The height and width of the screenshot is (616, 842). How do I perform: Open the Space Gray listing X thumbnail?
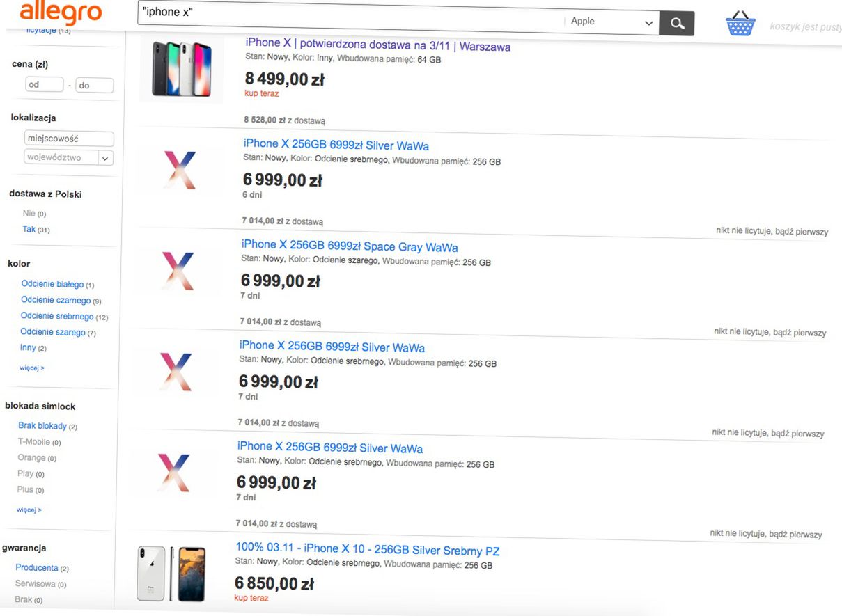click(x=178, y=269)
